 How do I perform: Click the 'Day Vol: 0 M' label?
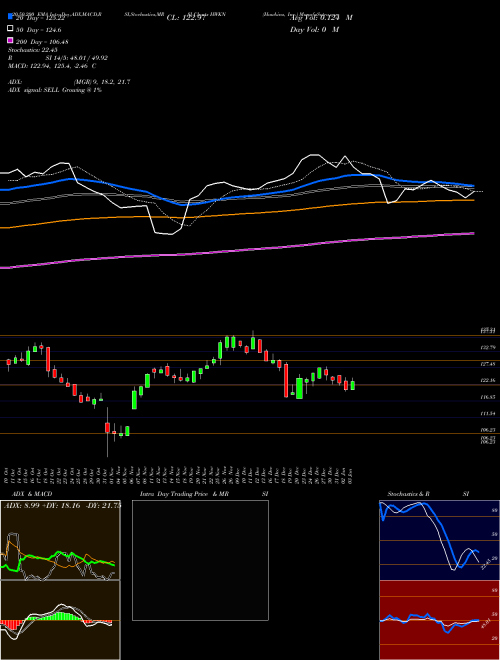tap(314, 29)
